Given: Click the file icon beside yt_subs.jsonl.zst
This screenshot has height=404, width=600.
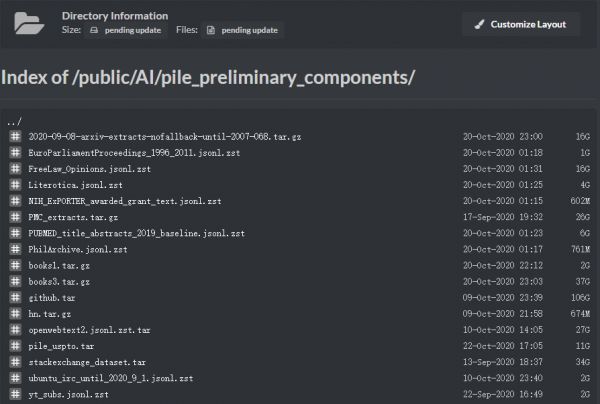Looking at the screenshot, I should (15, 394).
